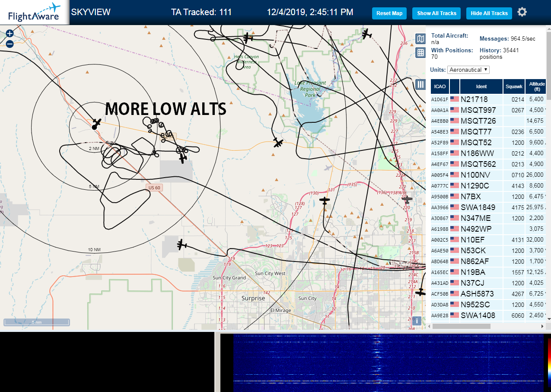Select the MSQT77 aircraft row

pos(488,132)
